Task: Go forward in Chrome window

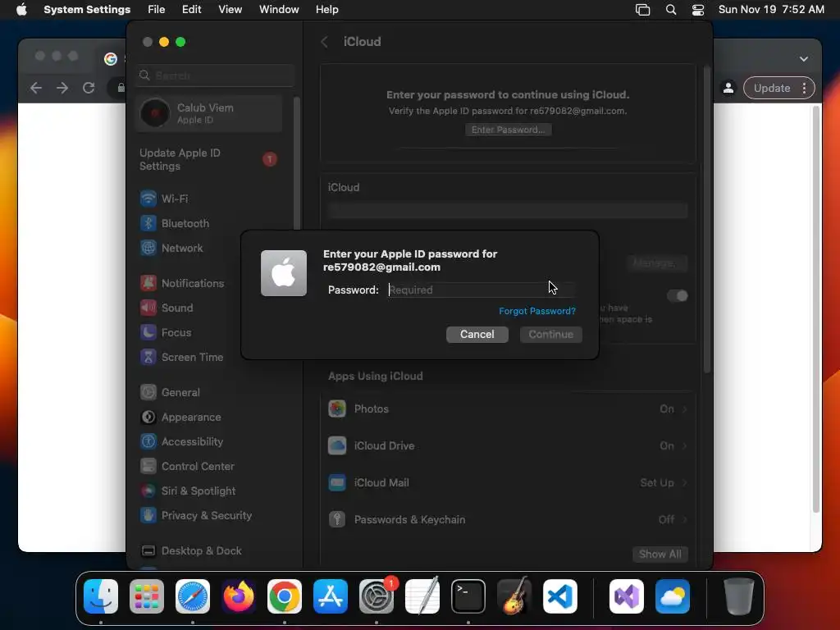Action: [62, 88]
